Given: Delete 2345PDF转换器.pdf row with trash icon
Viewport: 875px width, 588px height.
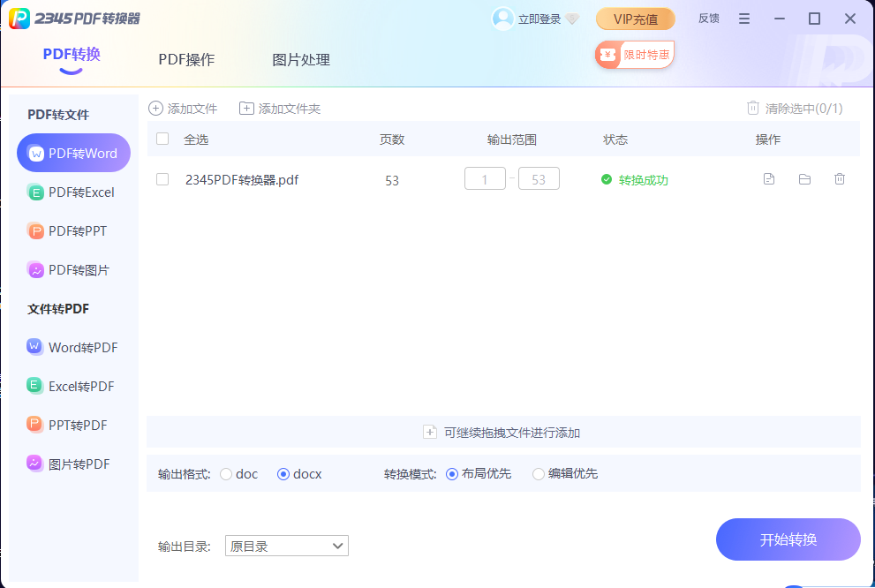Looking at the screenshot, I should pyautogui.click(x=840, y=179).
